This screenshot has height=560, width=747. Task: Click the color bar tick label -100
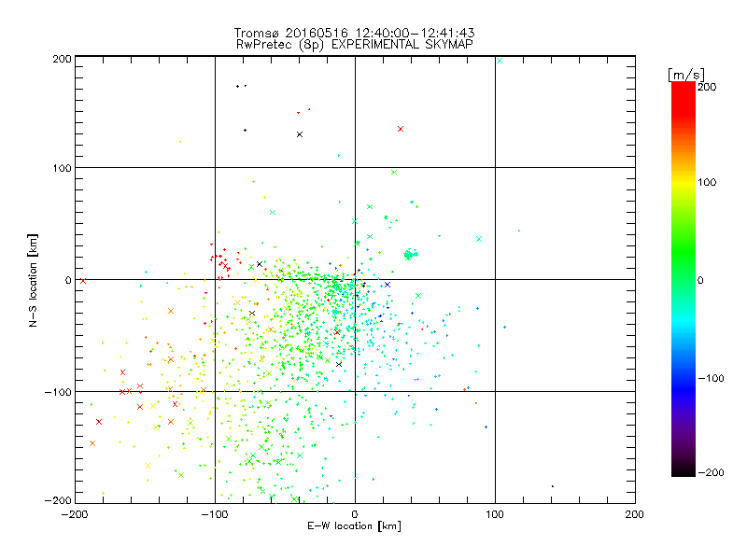point(711,378)
